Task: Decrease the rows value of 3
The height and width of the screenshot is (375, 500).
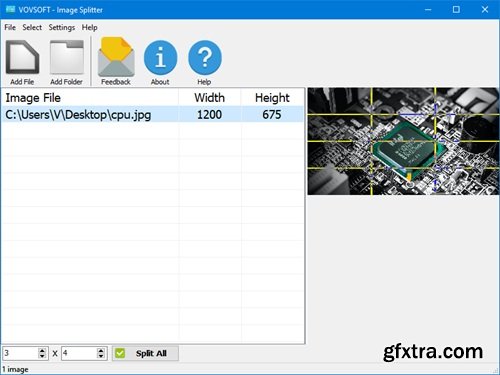Action: (42, 356)
